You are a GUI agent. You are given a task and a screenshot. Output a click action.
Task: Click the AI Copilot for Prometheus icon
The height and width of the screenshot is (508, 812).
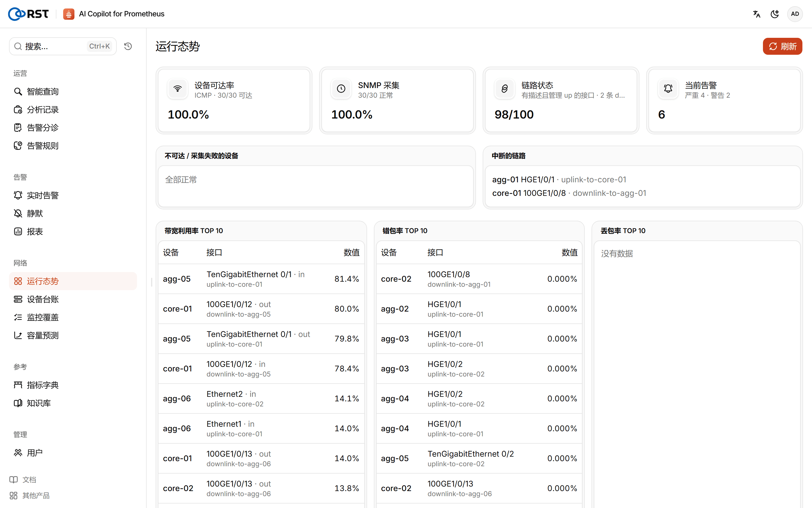[69, 14]
